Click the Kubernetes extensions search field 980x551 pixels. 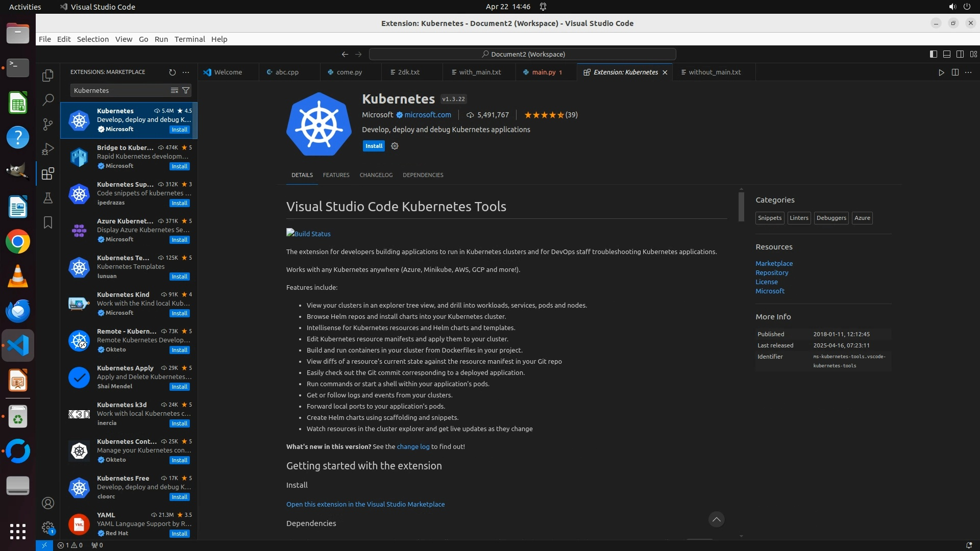pos(120,90)
